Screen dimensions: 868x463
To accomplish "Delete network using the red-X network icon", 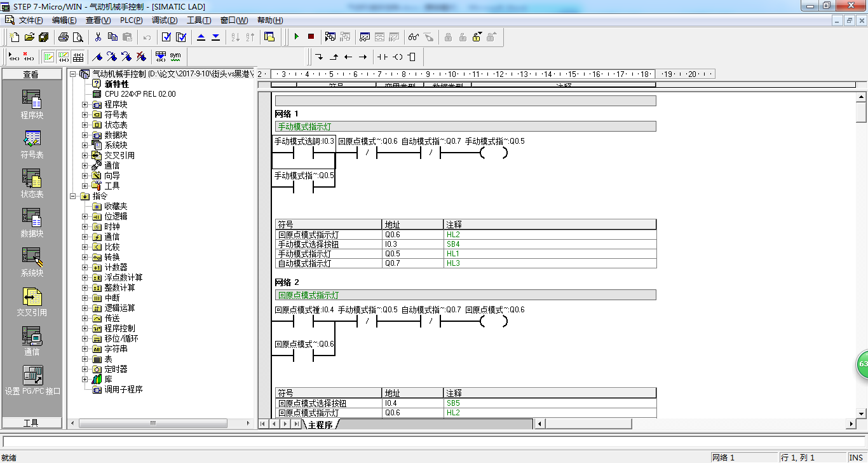I will 28,57.
